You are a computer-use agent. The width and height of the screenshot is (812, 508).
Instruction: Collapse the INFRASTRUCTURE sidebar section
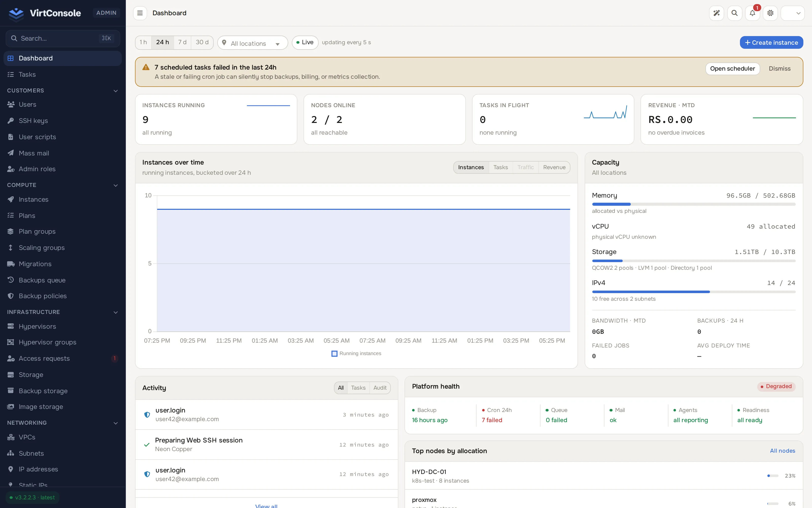click(63, 312)
